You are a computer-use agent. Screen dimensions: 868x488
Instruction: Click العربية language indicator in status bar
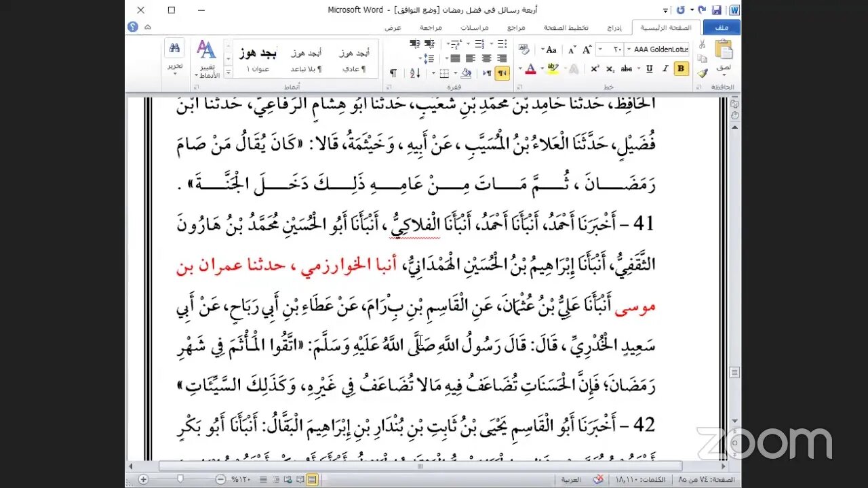tap(571, 479)
